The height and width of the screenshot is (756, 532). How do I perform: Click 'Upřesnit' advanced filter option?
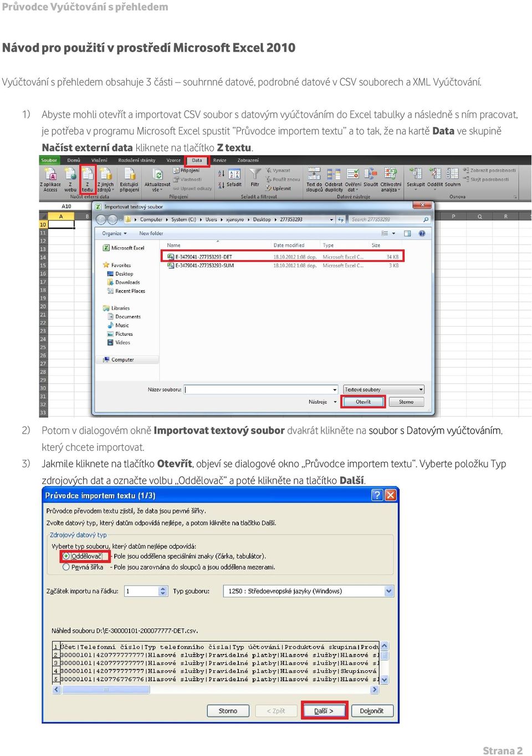coord(278,189)
